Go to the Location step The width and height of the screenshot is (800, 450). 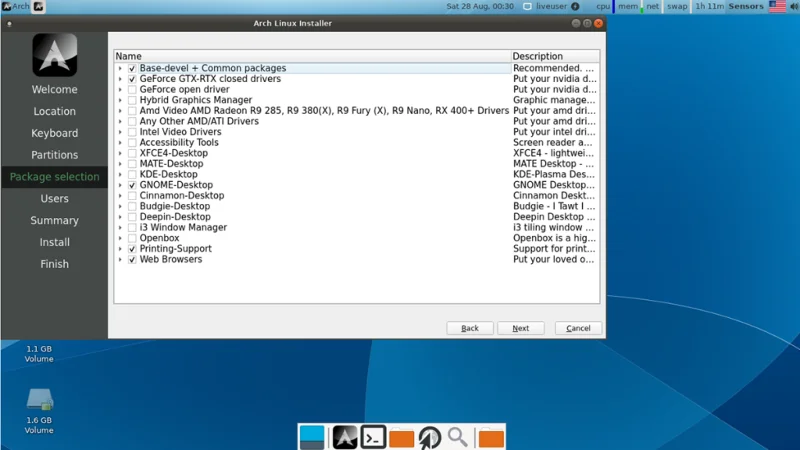click(55, 111)
